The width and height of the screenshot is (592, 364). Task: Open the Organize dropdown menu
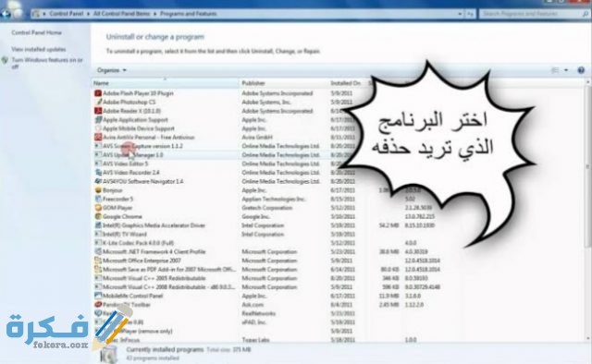click(112, 70)
